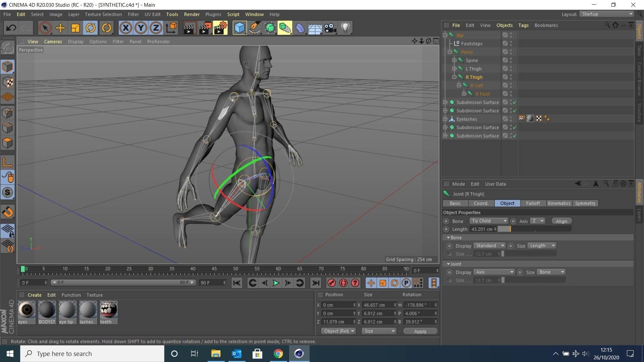This screenshot has width=644, height=362.
Task: Click the Apply button
Action: [x=420, y=331]
